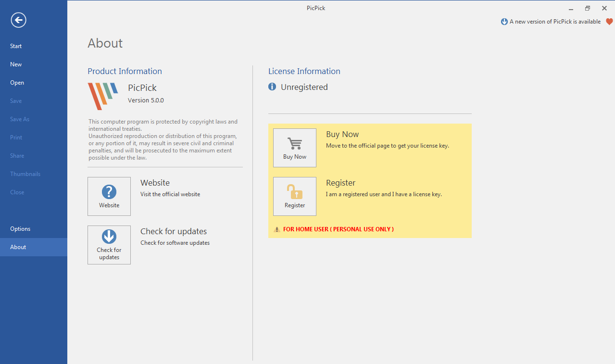Restore down the PicPick window
This screenshot has width=615, height=364.
[x=588, y=8]
